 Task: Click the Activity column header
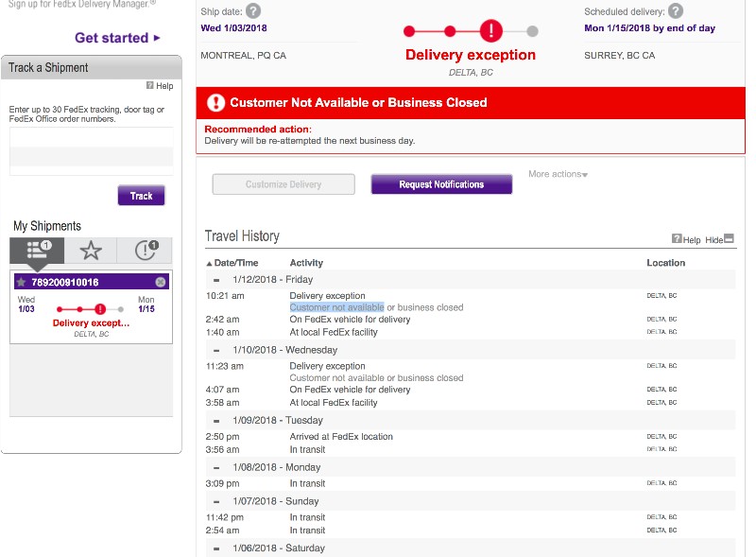(306, 263)
